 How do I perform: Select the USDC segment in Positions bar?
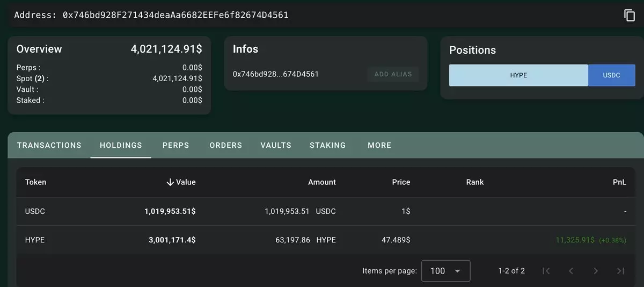pyautogui.click(x=612, y=75)
